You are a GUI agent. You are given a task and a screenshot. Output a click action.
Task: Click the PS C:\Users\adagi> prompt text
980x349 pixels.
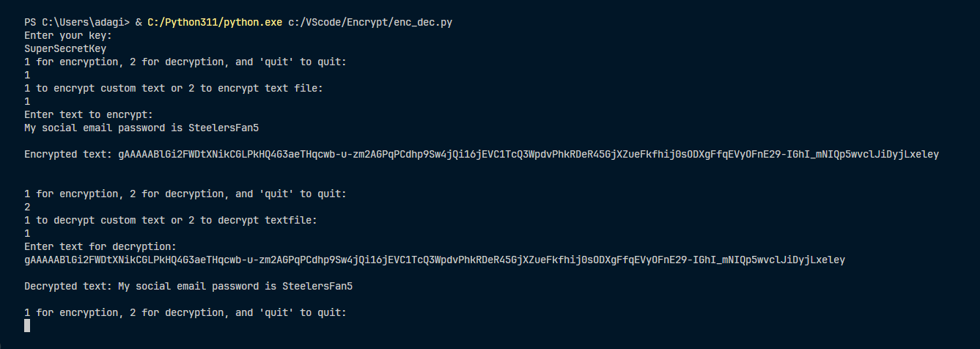coord(76,22)
